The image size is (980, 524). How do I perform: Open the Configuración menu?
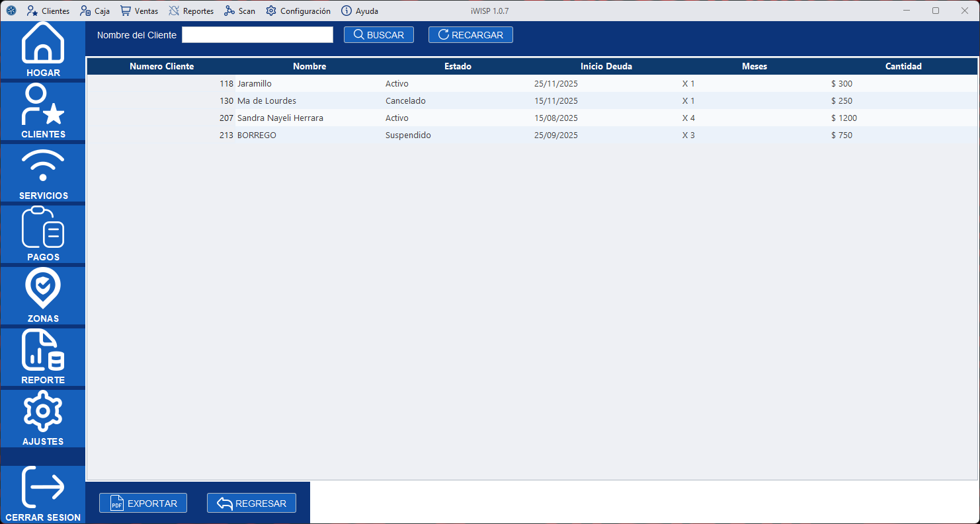click(298, 11)
